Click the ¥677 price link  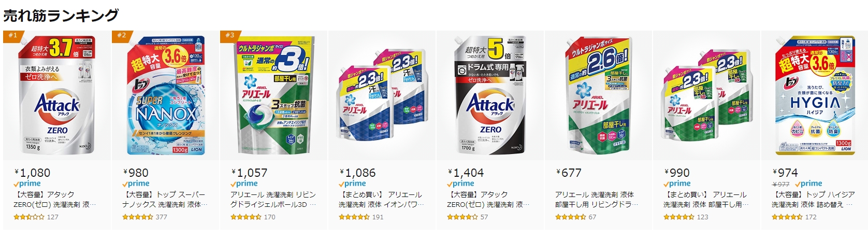568,173
